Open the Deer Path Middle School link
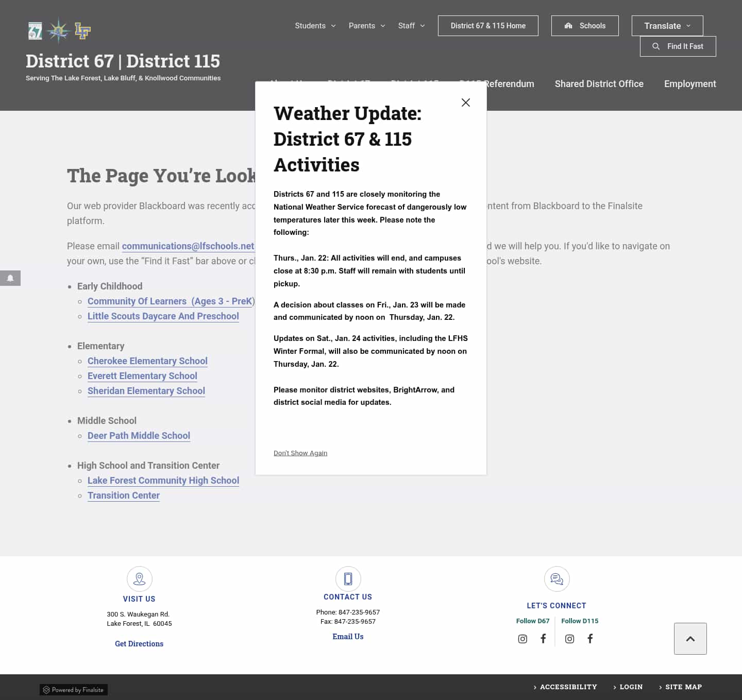Screen dimensions: 742x700 [x=139, y=435]
